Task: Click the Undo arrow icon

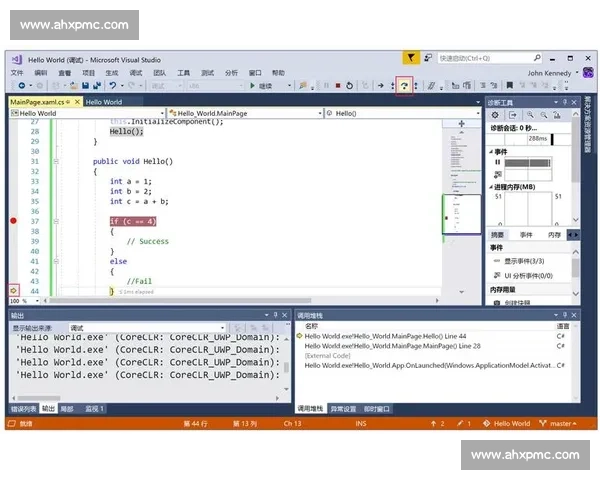Action: (x=112, y=85)
